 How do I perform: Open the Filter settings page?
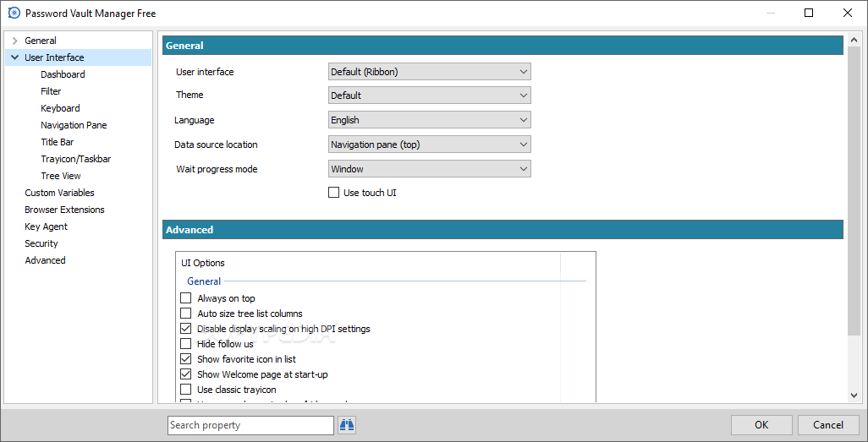pyautogui.click(x=51, y=91)
